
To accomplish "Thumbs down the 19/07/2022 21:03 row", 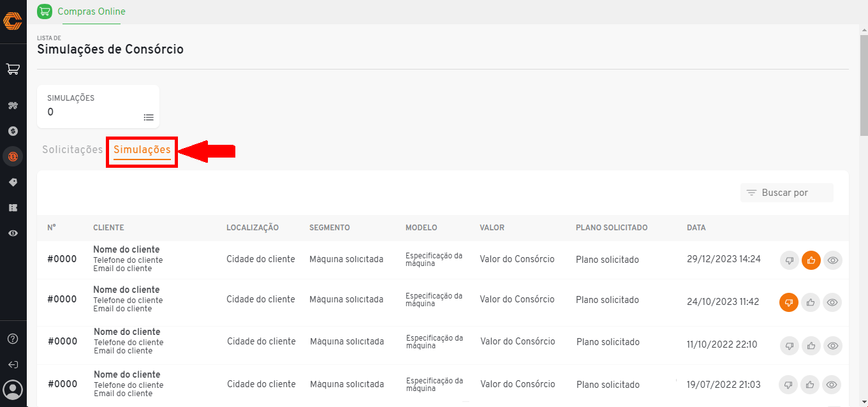I will click(x=788, y=385).
